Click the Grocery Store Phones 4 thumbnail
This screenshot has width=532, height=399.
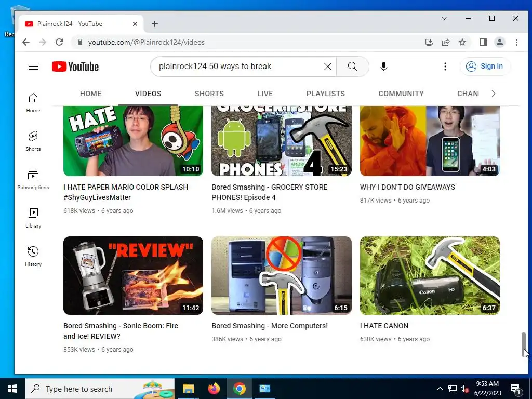[281, 141]
